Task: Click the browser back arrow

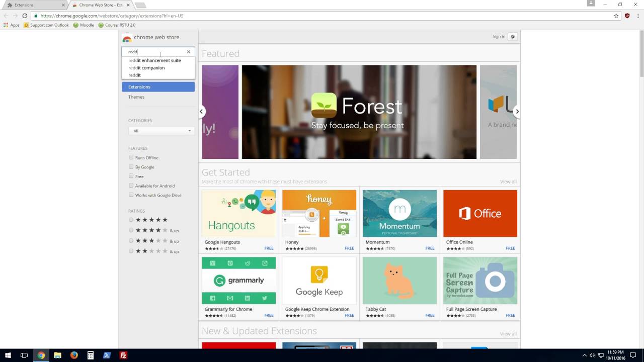Action: click(6, 16)
